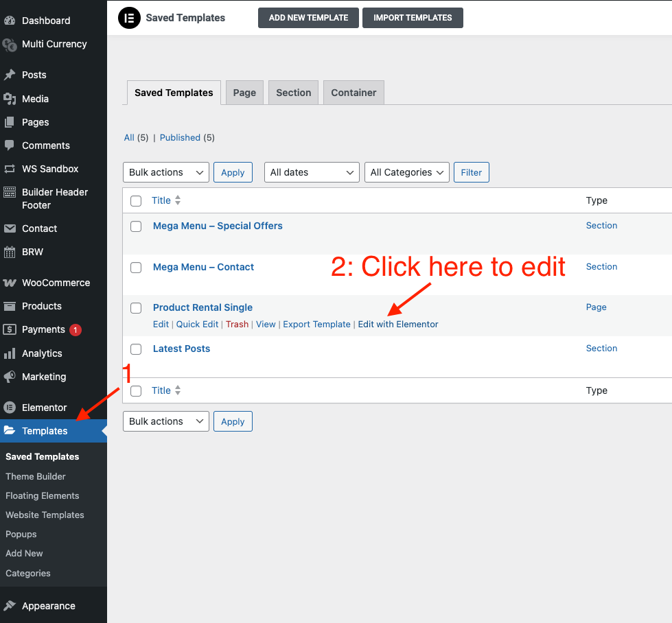This screenshot has width=672, height=623.
Task: Click Edit with Elementor link
Action: click(398, 324)
